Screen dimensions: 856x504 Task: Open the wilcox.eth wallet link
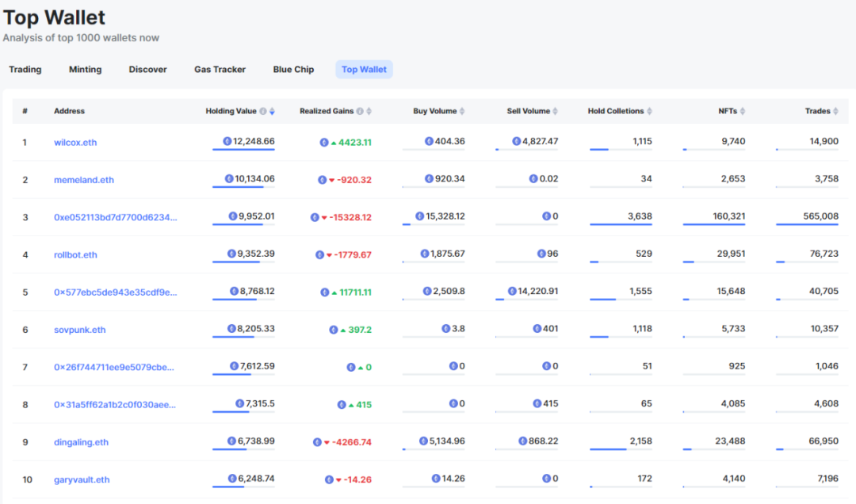(75, 143)
